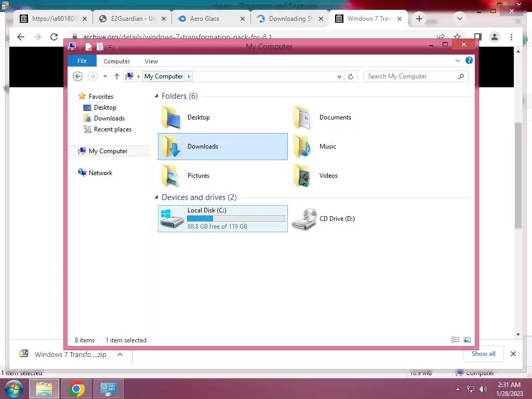Screen dimensions: 532x399
Task: Switch to details view in status bar
Action: pyautogui.click(x=455, y=340)
